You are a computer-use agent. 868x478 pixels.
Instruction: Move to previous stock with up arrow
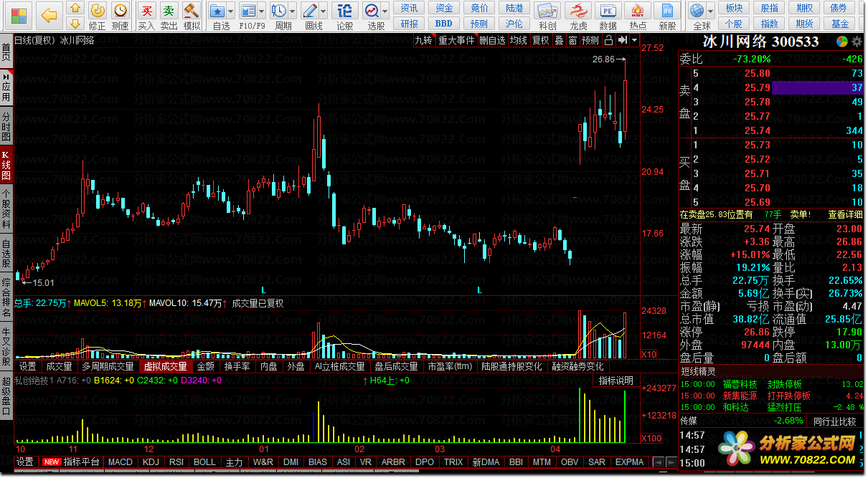[75, 8]
